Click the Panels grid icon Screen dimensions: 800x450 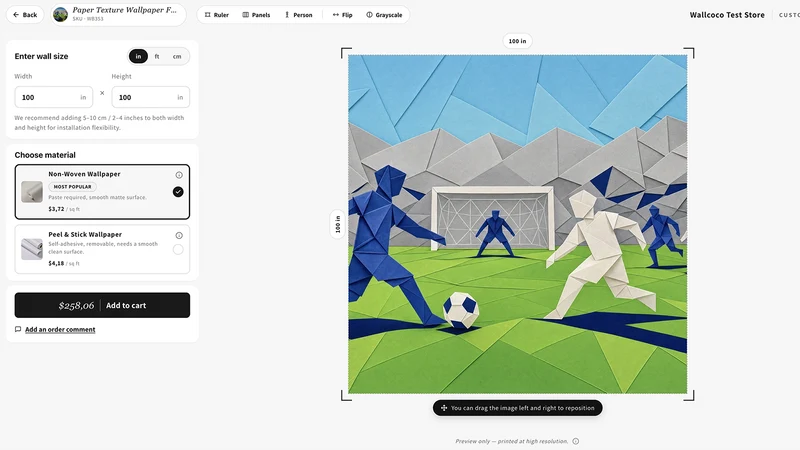click(245, 15)
